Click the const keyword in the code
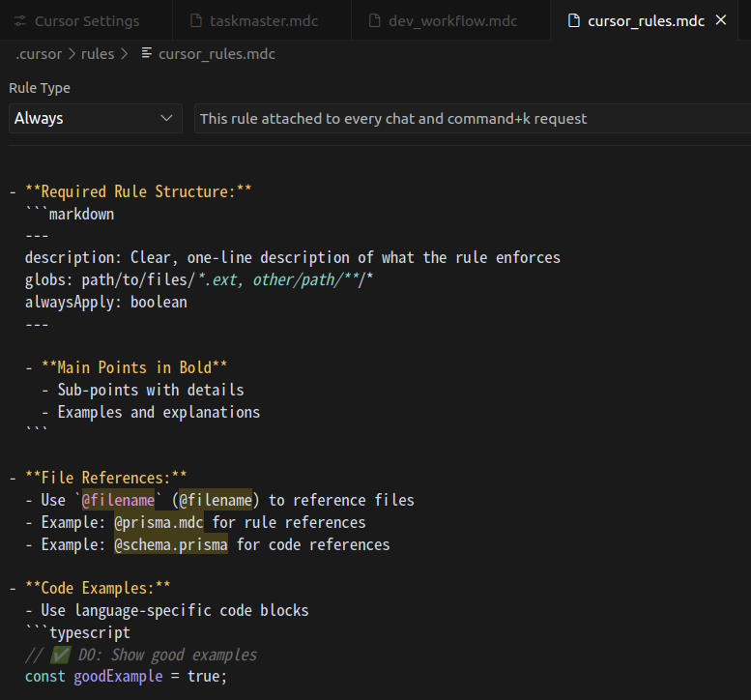Viewport: 751px width, 700px height. 45,677
